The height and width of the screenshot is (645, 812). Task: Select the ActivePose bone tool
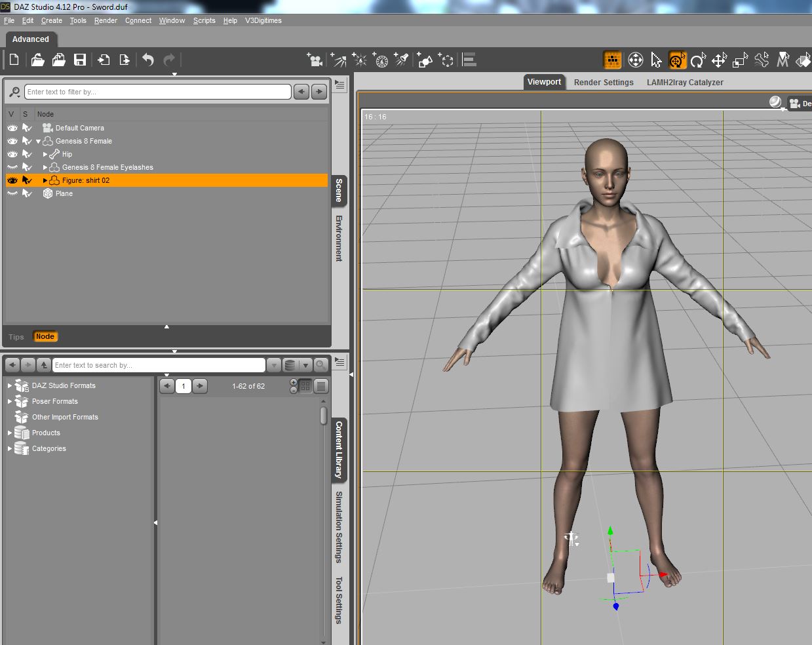coord(762,60)
